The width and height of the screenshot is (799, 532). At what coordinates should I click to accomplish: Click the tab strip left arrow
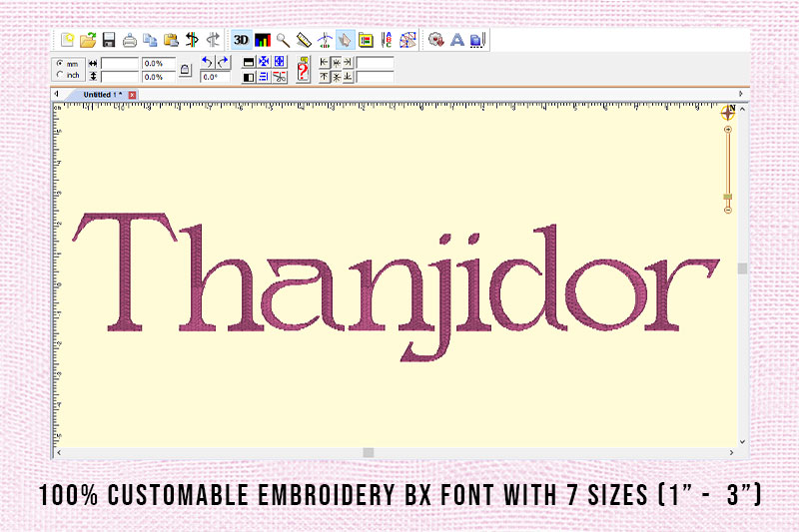pyautogui.click(x=57, y=94)
